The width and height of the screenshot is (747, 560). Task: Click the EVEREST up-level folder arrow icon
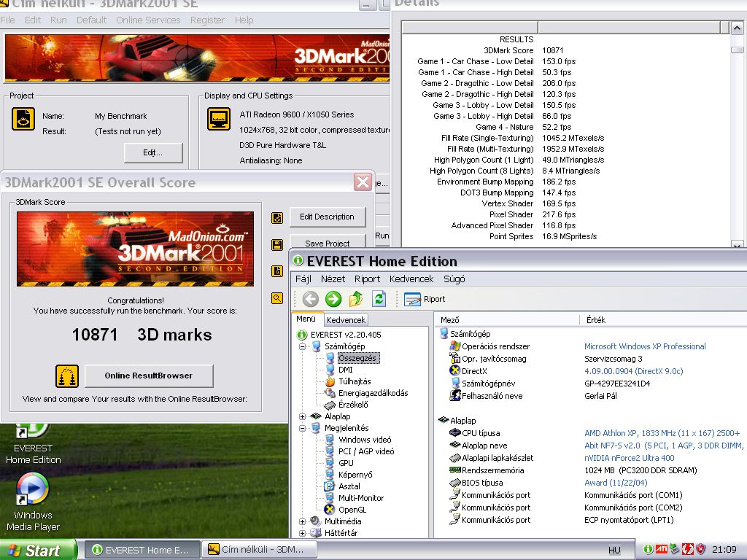[356, 299]
